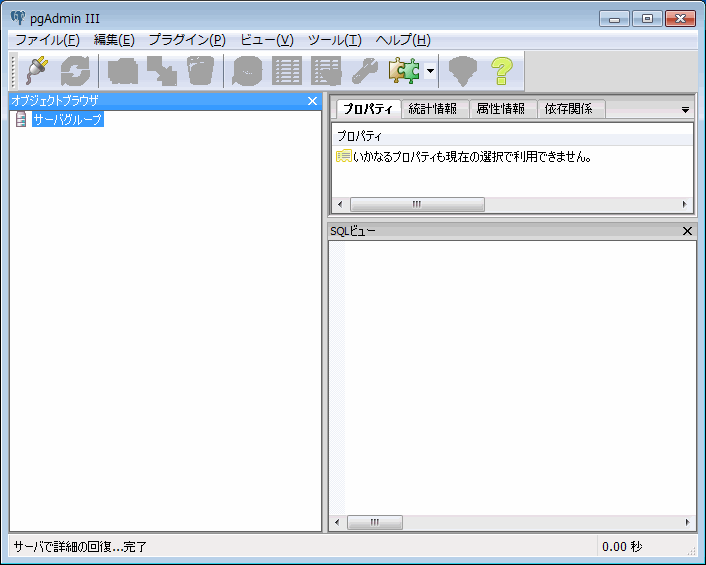Click the SQL view scrollbar thumb
This screenshot has height=565, width=706.
tap(375, 522)
